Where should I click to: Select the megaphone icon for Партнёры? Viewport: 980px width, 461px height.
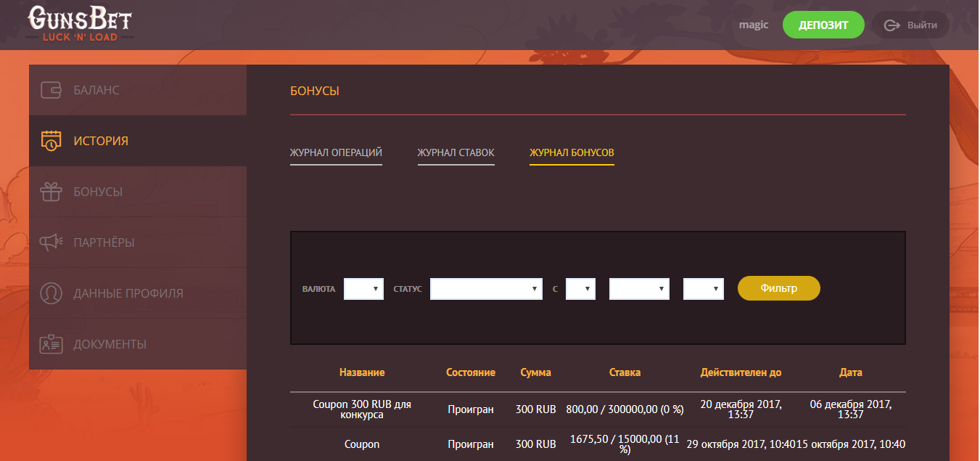click(50, 242)
